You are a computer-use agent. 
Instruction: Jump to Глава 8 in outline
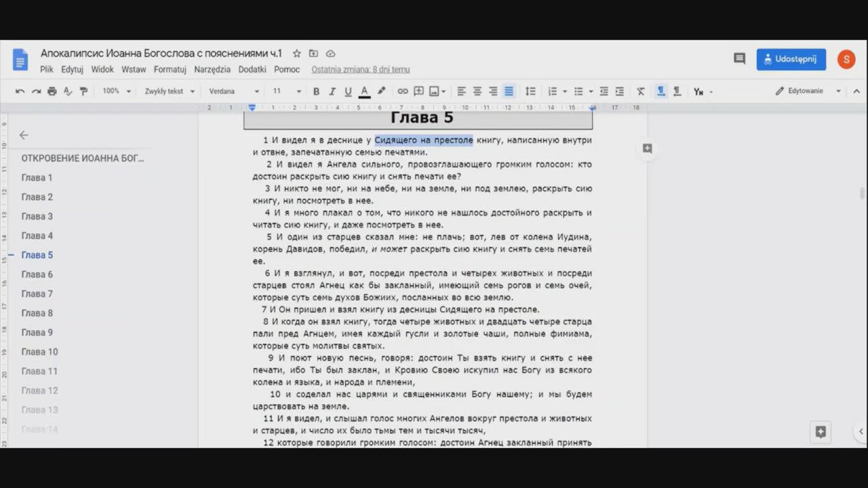[37, 313]
